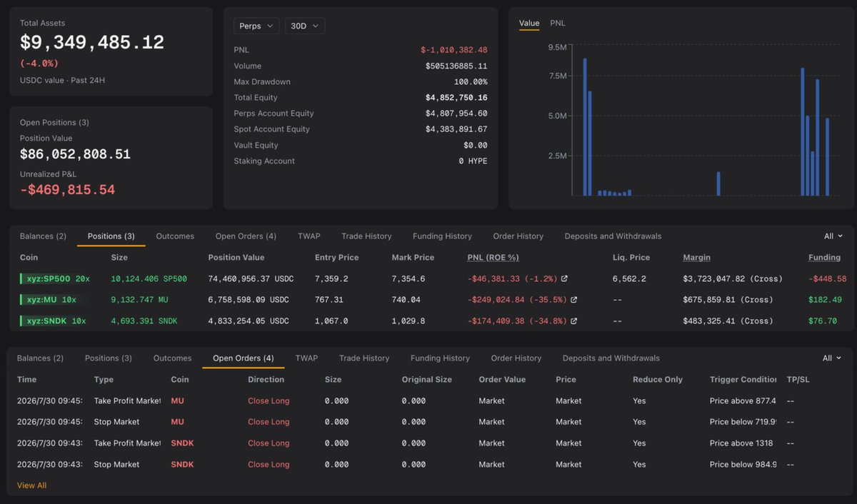
Task: Expand the Perps dropdown
Action: click(x=256, y=26)
